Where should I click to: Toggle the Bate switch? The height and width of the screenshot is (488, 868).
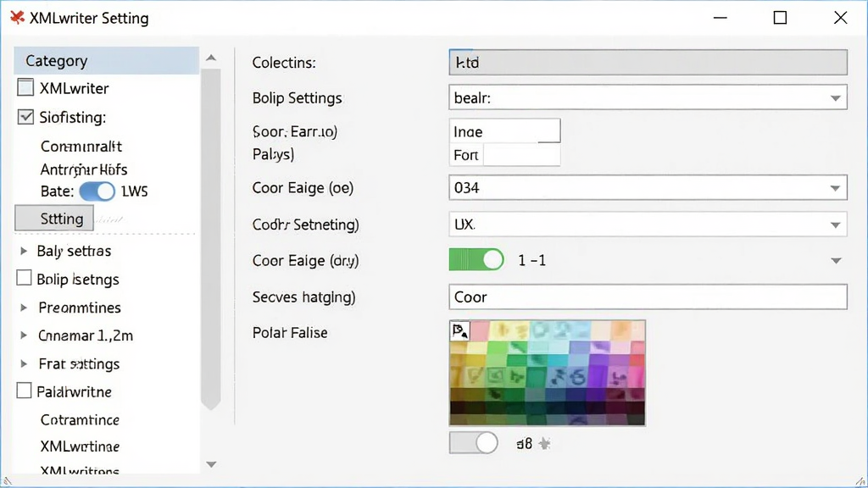pos(97,191)
